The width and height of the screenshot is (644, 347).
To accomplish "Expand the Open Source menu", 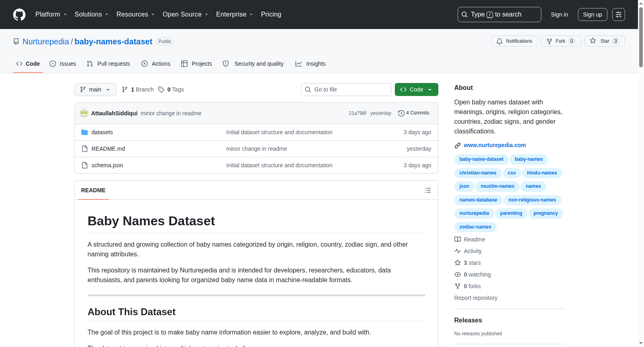I will point(186,15).
